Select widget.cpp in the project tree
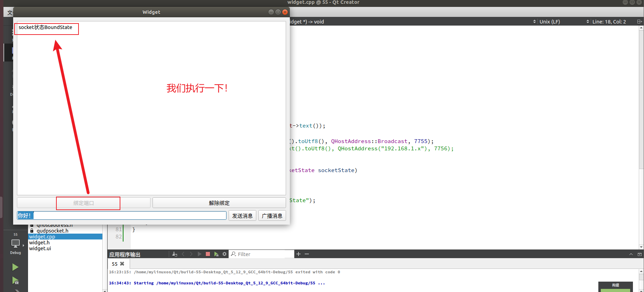The image size is (644, 292). click(x=65, y=237)
